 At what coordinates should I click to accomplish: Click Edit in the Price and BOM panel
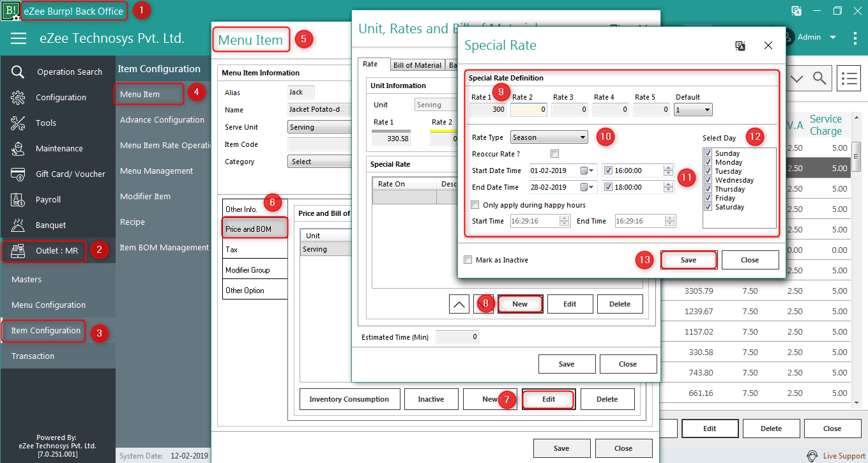point(549,399)
